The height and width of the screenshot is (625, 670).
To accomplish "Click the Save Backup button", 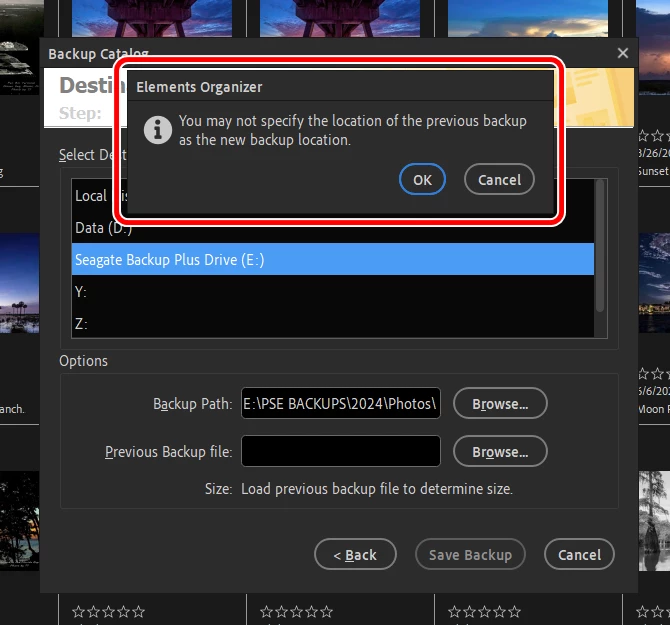I will (x=470, y=554).
